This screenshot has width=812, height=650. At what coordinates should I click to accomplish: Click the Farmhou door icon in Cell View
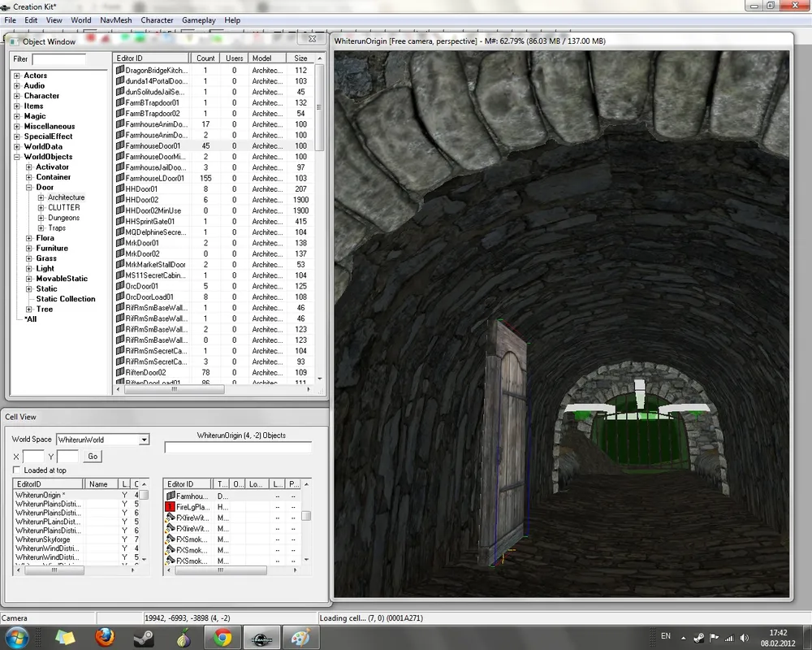coord(171,496)
